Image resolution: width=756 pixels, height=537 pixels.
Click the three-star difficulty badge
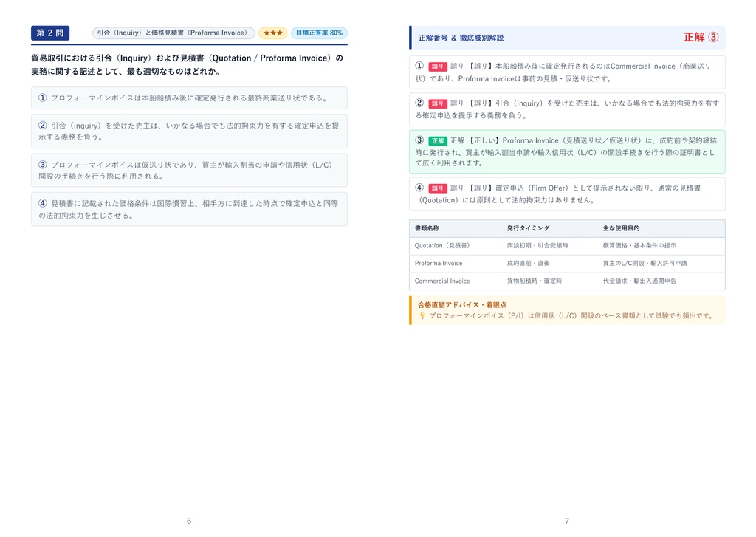tap(273, 33)
